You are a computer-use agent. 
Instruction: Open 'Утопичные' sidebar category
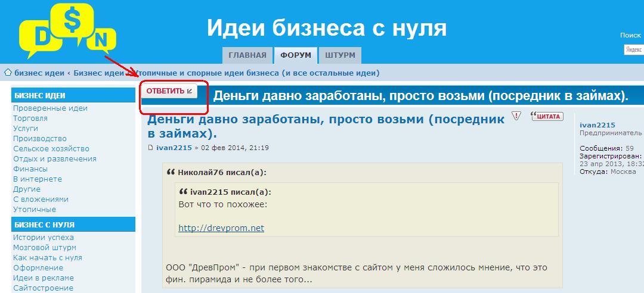[35, 209]
